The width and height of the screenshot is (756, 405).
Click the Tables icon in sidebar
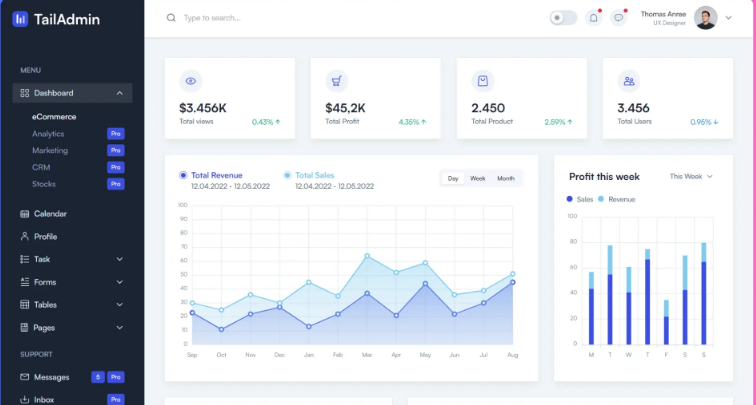click(25, 305)
